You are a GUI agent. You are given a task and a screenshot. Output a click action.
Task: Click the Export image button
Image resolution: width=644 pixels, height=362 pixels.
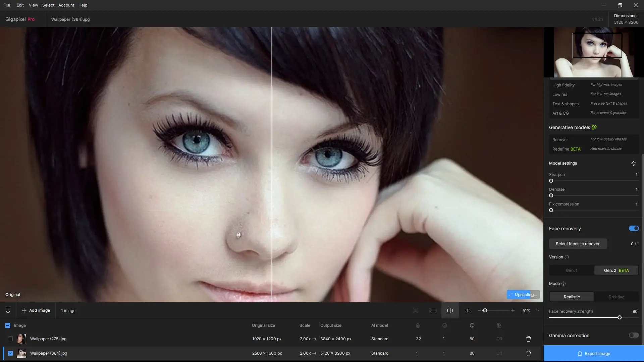coord(594,353)
